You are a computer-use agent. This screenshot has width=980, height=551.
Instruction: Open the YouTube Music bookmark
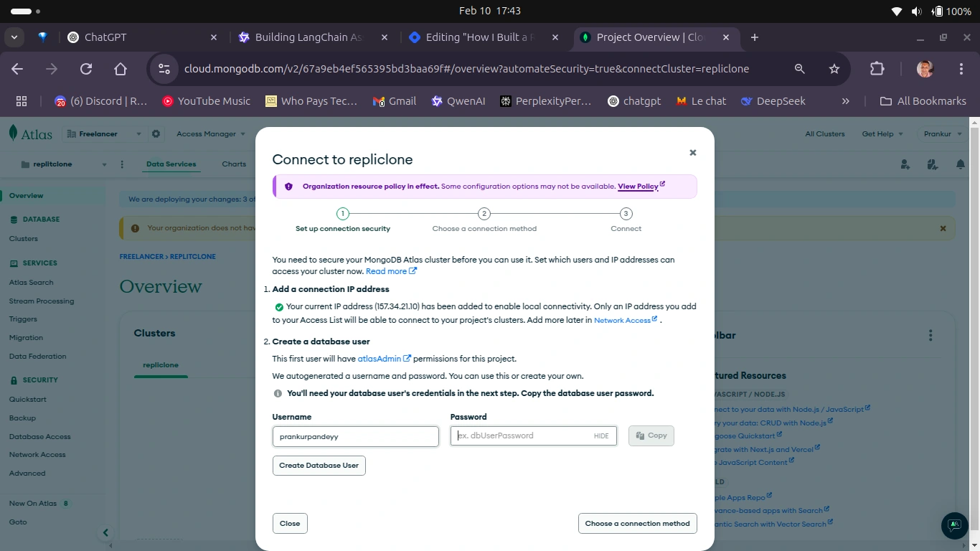coord(207,101)
